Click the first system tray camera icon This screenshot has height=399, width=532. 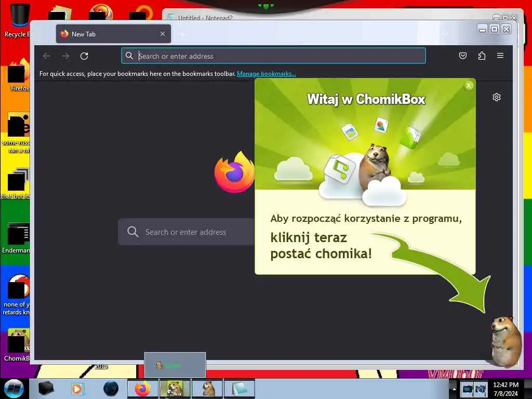[467, 389]
